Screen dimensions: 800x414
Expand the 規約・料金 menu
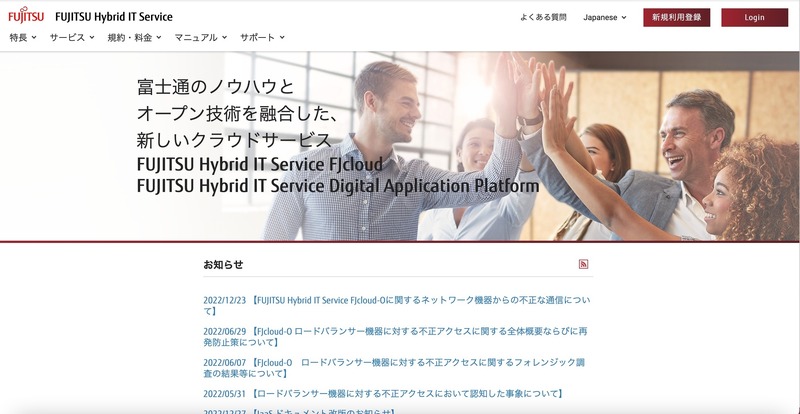[x=134, y=37]
